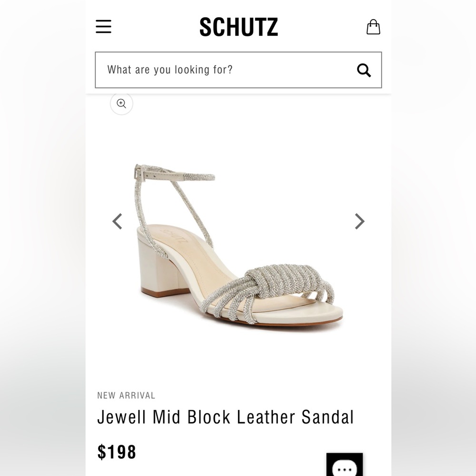Click the SCHUTZ logo

[x=238, y=27]
